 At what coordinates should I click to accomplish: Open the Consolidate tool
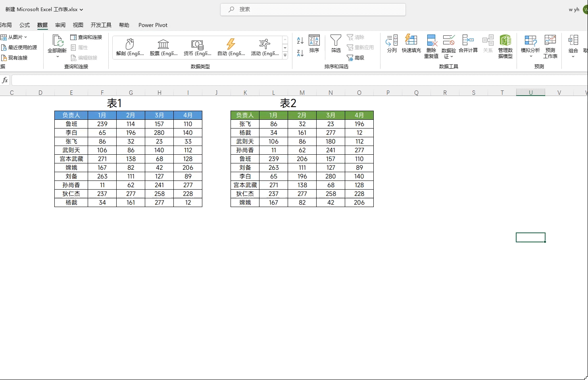[468, 40]
